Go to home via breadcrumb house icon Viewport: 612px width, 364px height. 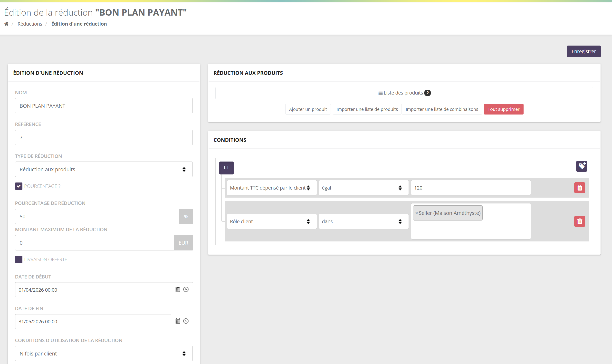pos(6,24)
